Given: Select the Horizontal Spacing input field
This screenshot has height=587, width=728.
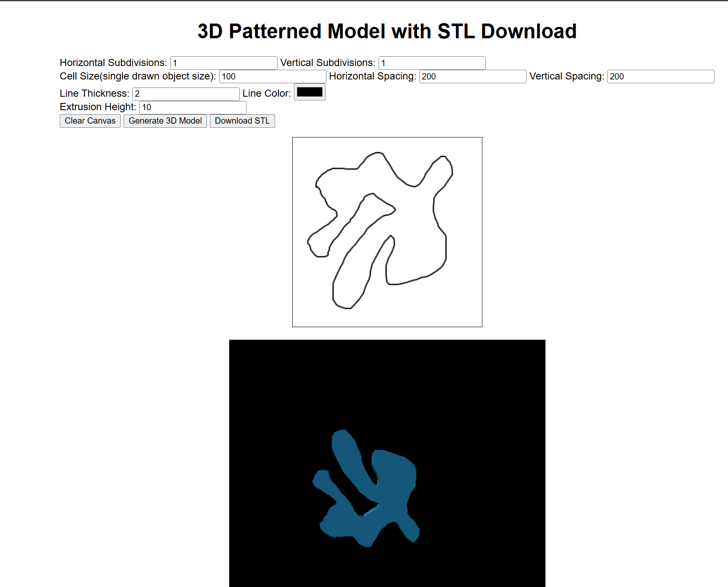Looking at the screenshot, I should tap(473, 77).
